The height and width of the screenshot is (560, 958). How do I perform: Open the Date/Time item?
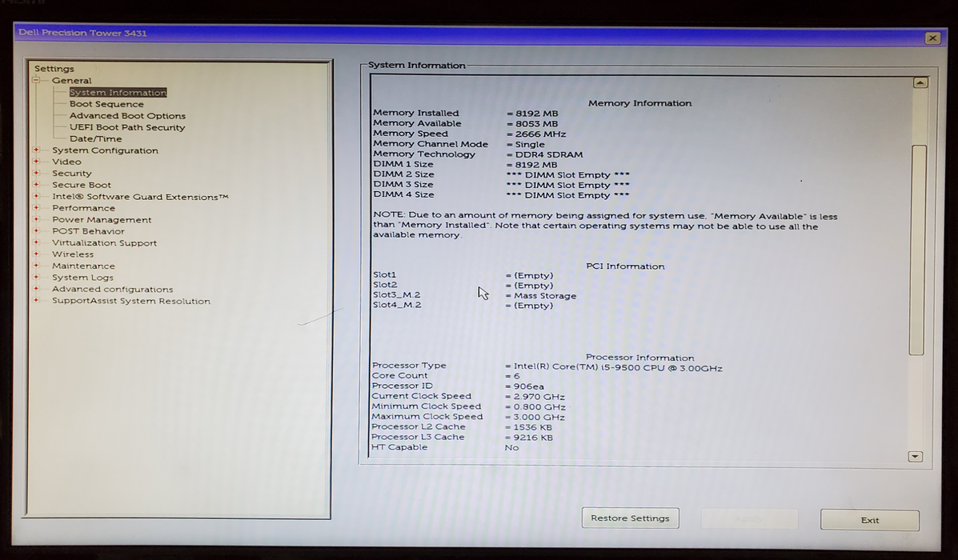click(95, 138)
